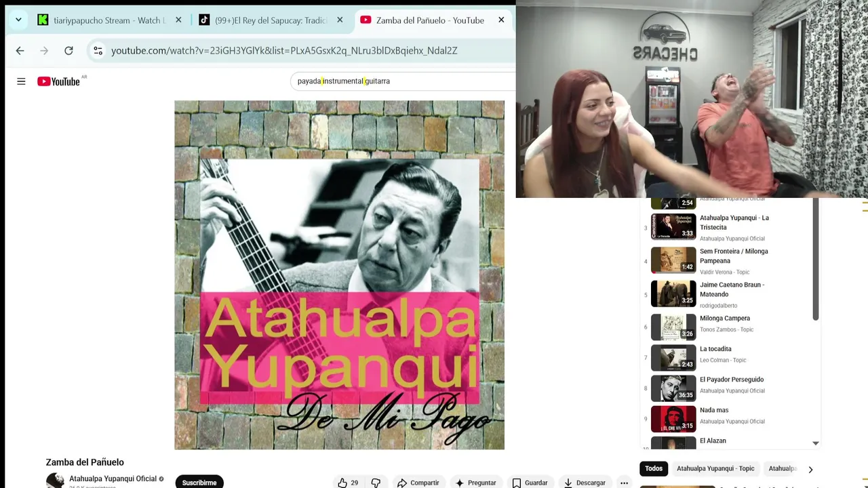This screenshot has width=868, height=488.
Task: Reload the YouTube page
Action: (x=68, y=51)
